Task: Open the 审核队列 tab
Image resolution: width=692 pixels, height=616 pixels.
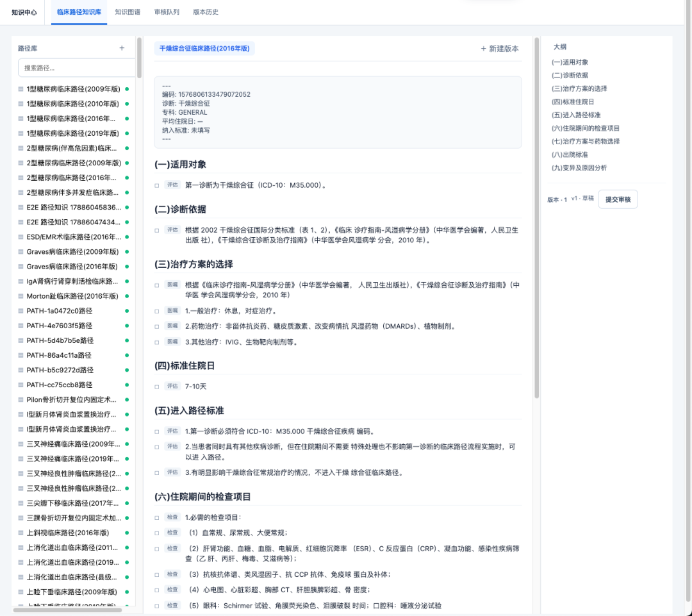Action: click(167, 12)
